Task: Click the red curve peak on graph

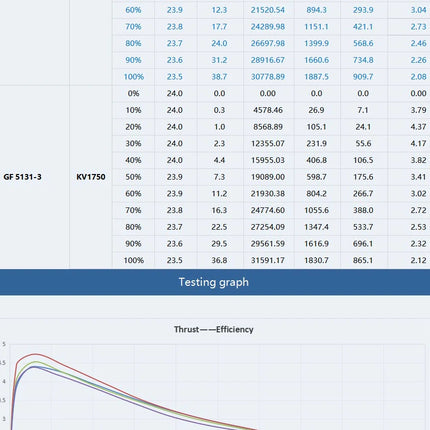Action: [x=36, y=354]
